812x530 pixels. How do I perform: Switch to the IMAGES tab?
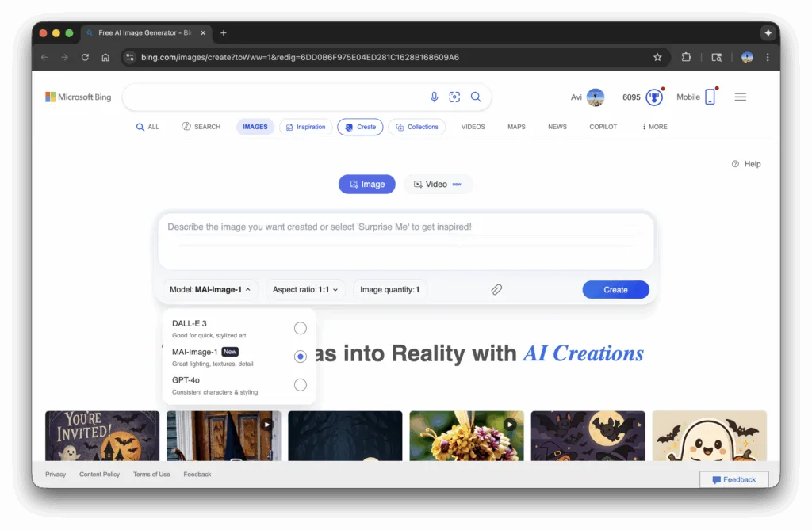coord(255,127)
